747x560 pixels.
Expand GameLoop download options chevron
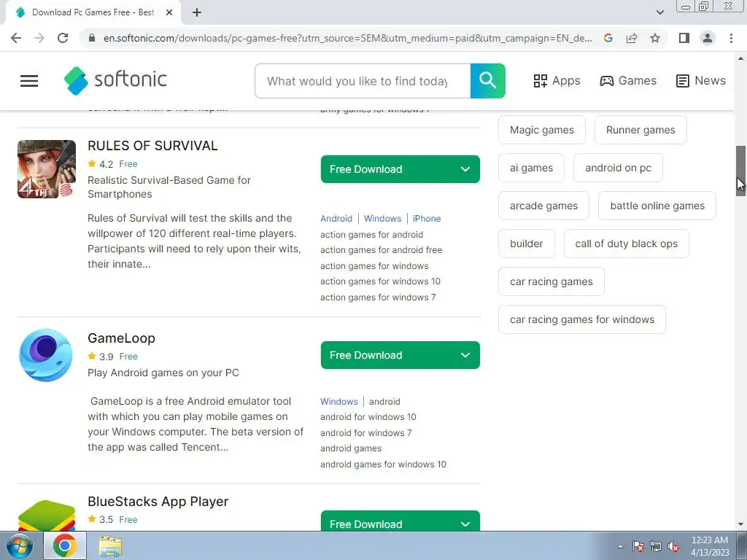click(465, 355)
